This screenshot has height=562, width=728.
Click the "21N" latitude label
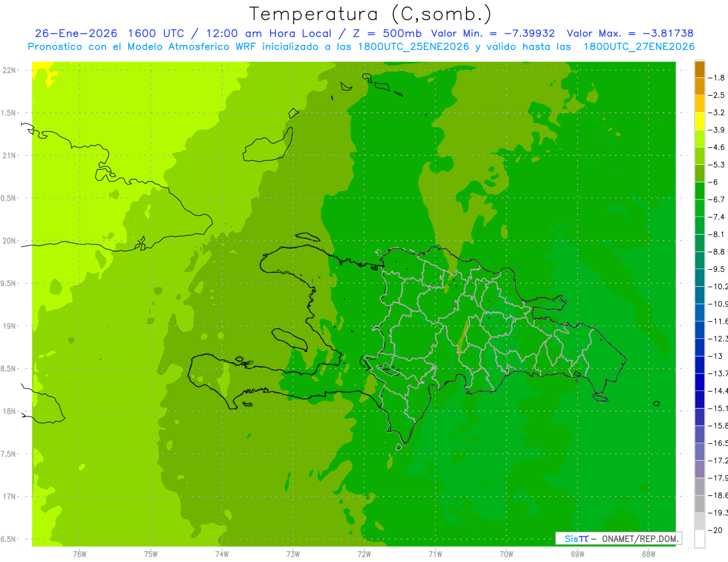tap(10, 156)
